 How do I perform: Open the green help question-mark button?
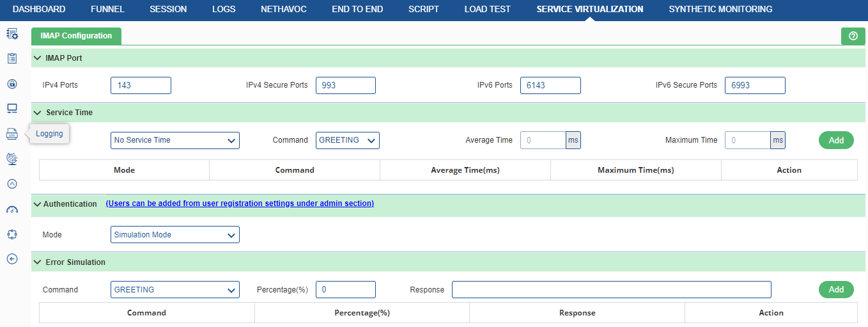[x=853, y=36]
